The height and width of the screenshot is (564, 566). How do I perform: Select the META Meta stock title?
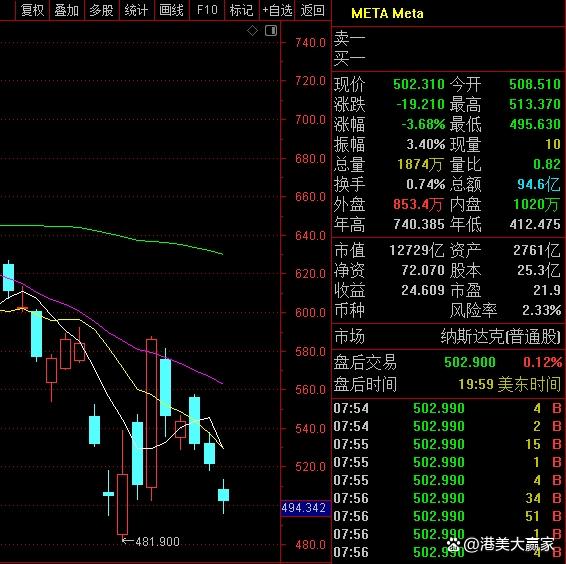[x=387, y=14]
